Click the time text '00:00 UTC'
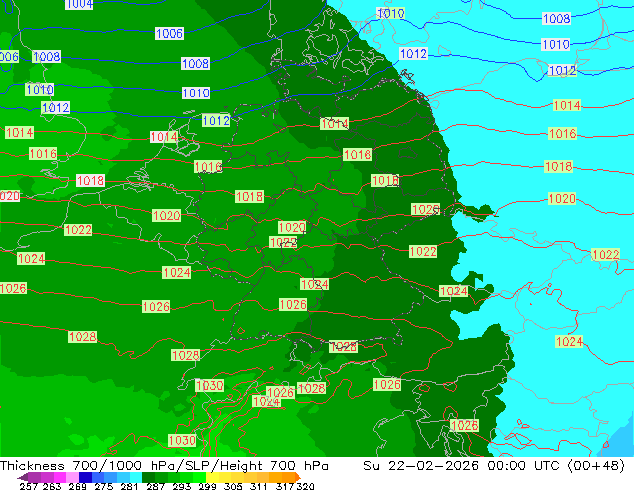This screenshot has width=634, height=490. coord(523,466)
